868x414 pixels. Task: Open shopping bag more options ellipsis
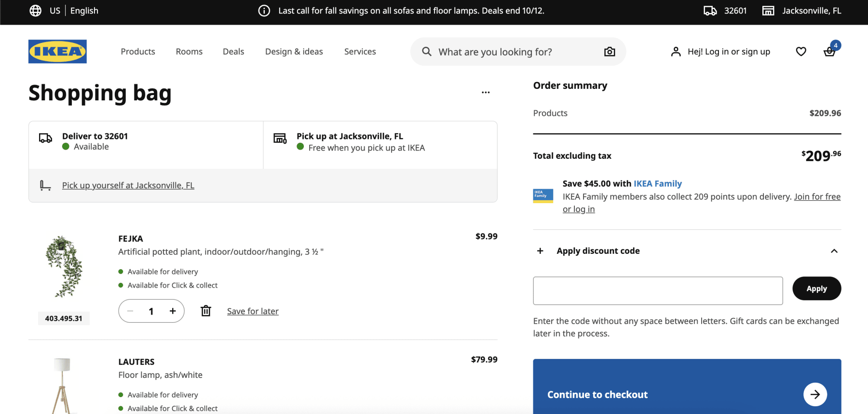[486, 92]
